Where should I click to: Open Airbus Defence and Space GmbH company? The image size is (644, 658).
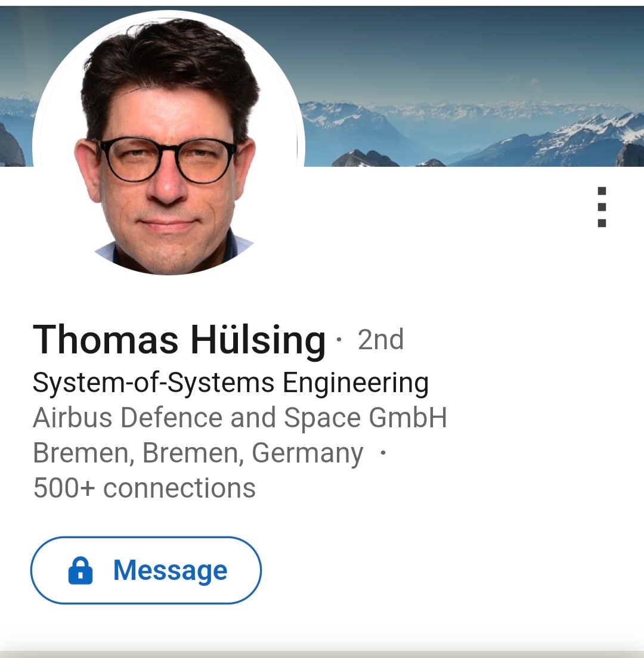tap(240, 418)
